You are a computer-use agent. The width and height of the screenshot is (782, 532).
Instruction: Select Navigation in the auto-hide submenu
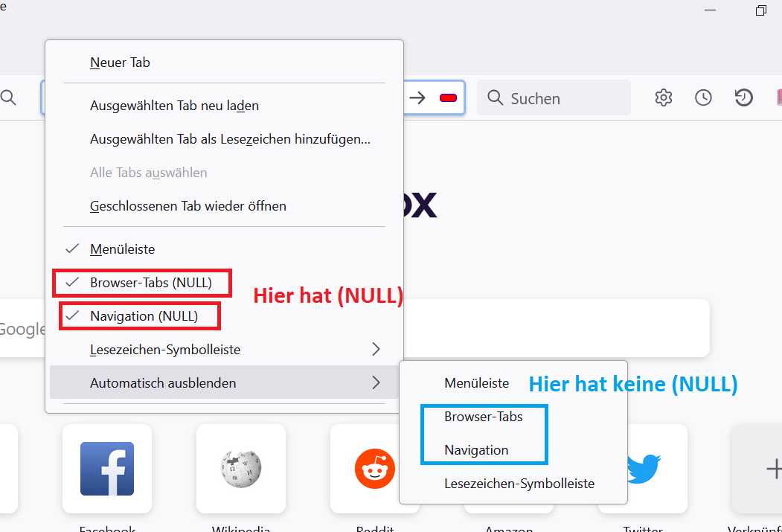click(513, 449)
